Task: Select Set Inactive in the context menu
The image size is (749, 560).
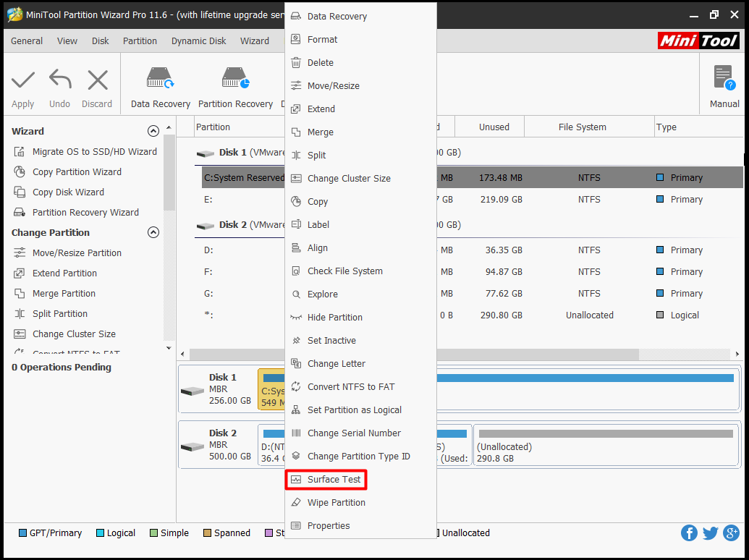Action: (x=360, y=340)
